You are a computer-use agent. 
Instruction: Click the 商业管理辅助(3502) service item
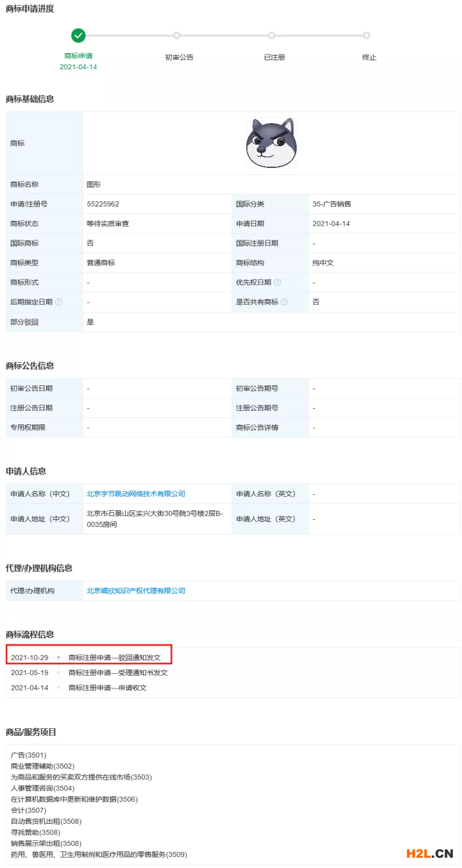pos(42,766)
